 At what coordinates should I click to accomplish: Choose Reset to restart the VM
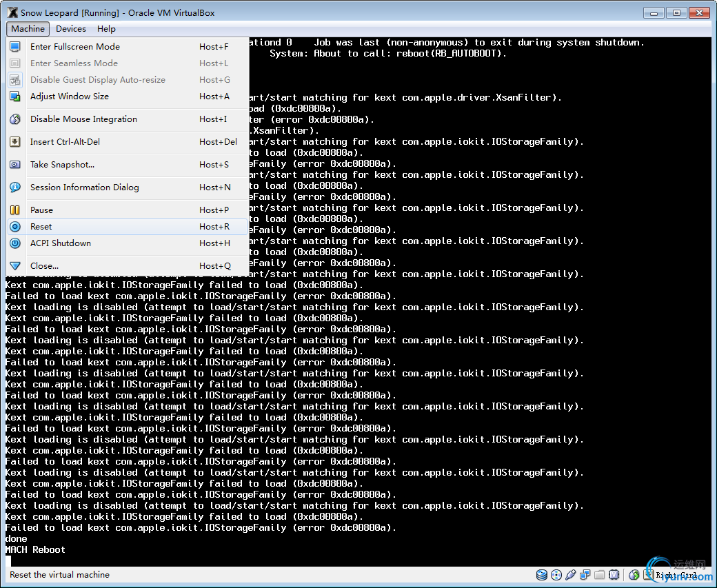point(128,227)
